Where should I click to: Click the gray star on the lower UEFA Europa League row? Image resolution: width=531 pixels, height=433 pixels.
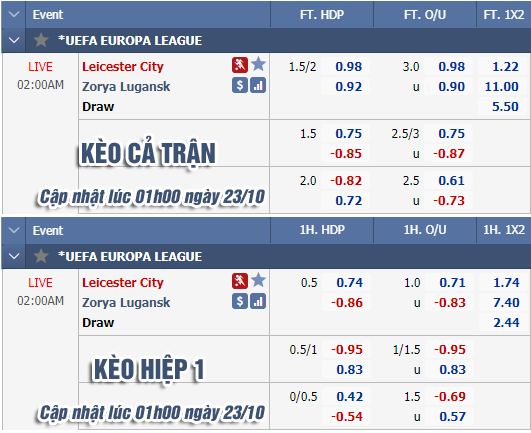tap(41, 256)
